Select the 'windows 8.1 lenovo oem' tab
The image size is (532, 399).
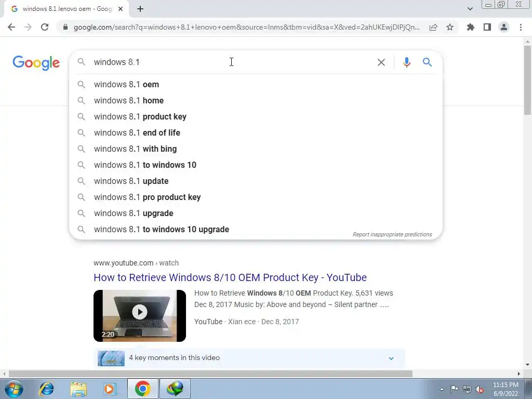66,9
